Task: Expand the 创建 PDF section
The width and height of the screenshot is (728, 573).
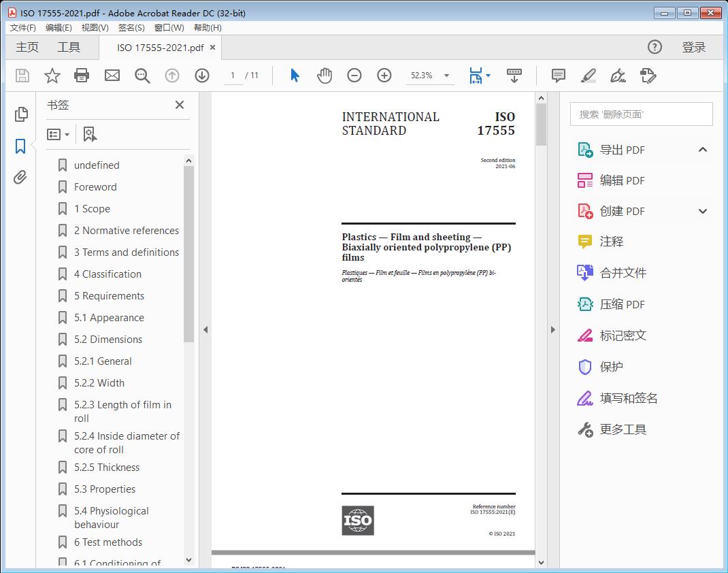Action: point(703,212)
